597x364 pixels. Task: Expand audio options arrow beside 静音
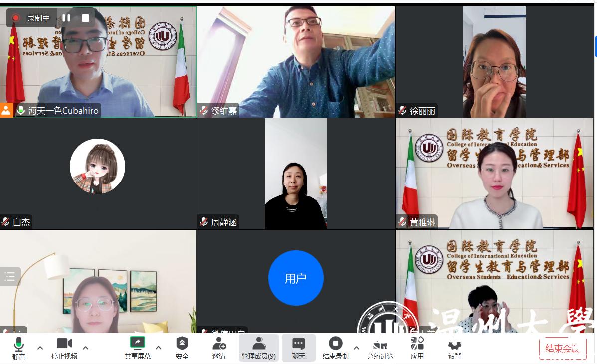(x=40, y=348)
